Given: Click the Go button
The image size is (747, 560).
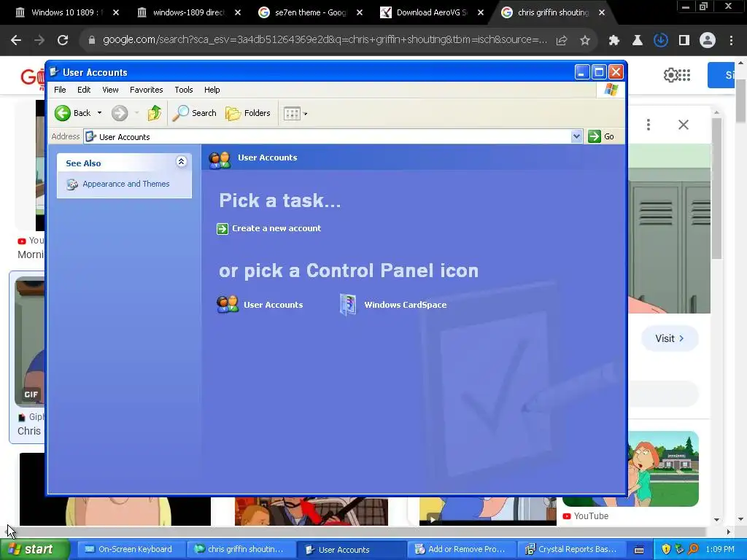Looking at the screenshot, I should 601,136.
